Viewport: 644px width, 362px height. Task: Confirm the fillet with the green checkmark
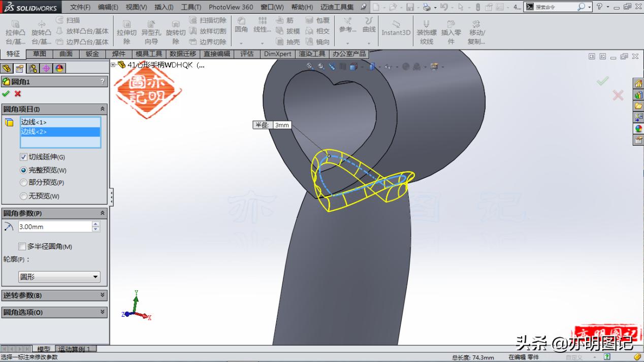(7, 94)
